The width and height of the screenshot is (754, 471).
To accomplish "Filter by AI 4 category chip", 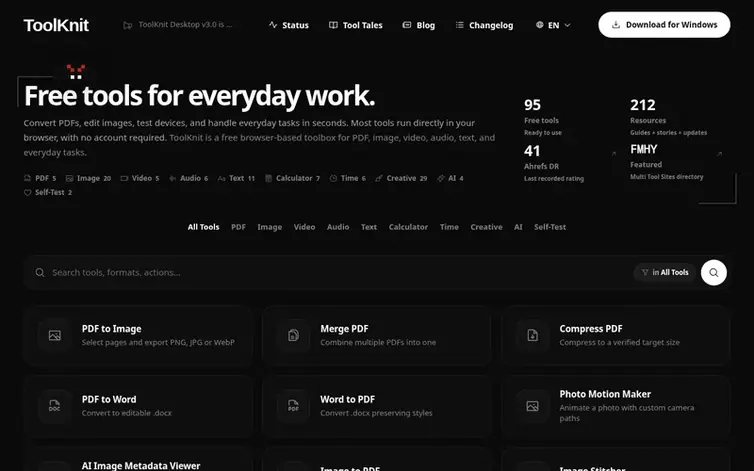I will click(x=450, y=178).
